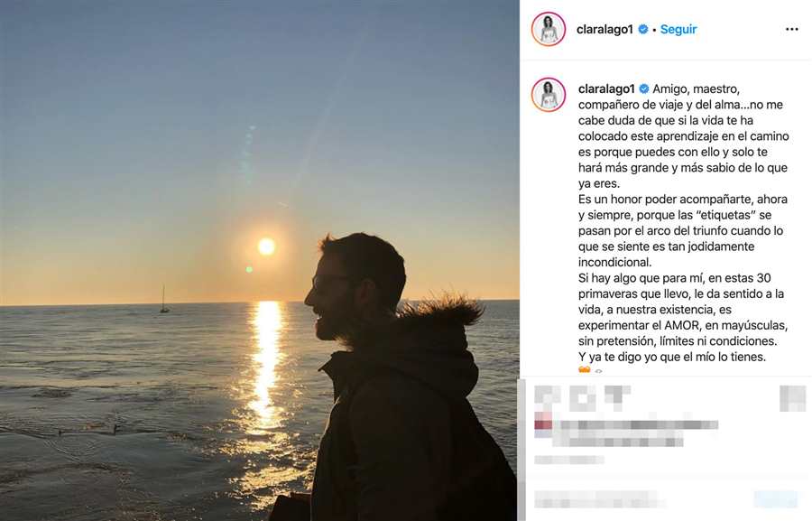Open claralago1 profile from the caption username

point(606,88)
